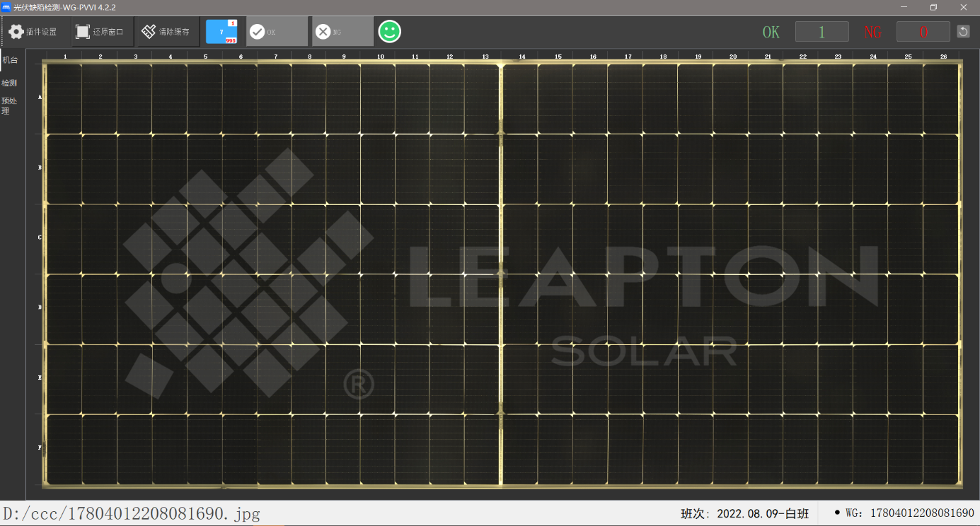The width and height of the screenshot is (980, 526).
Task: Switch to the 检测 side tab
Action: (x=10, y=83)
